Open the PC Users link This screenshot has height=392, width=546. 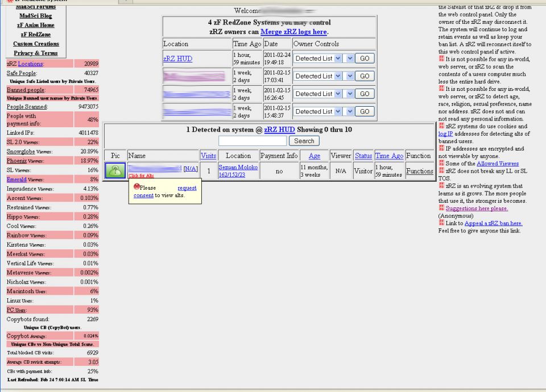click(x=16, y=310)
